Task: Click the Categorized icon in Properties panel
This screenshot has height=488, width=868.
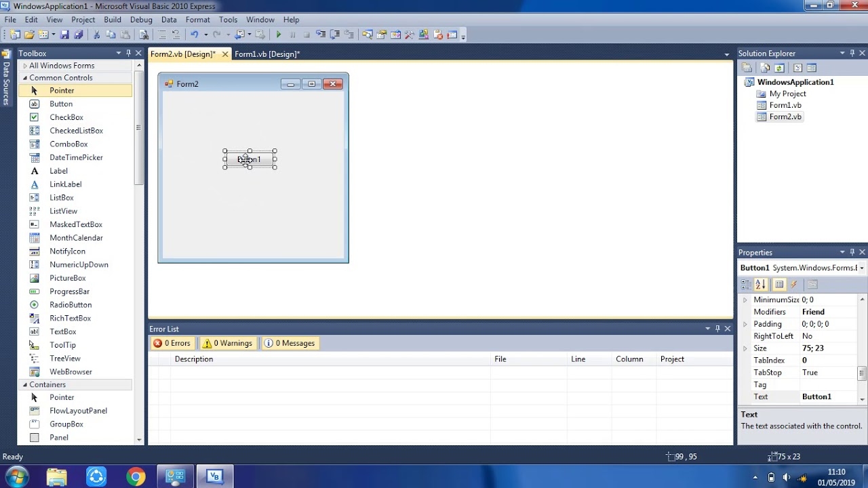Action: [747, 285]
